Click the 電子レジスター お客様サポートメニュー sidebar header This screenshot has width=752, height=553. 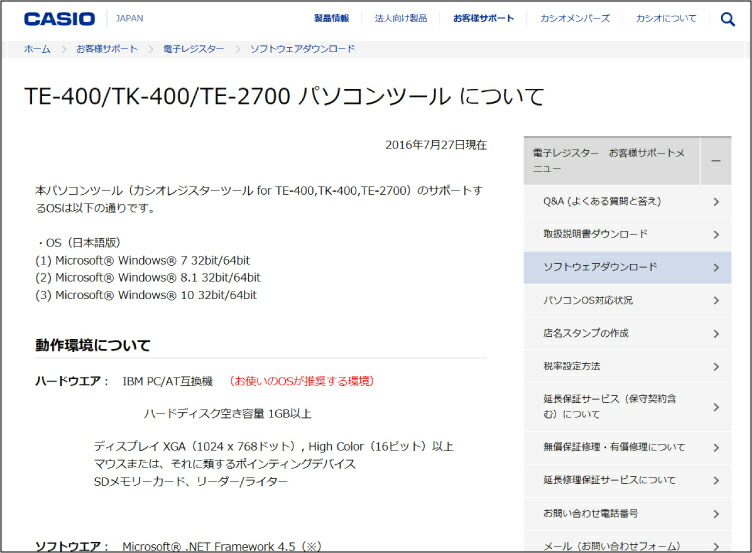(x=611, y=161)
